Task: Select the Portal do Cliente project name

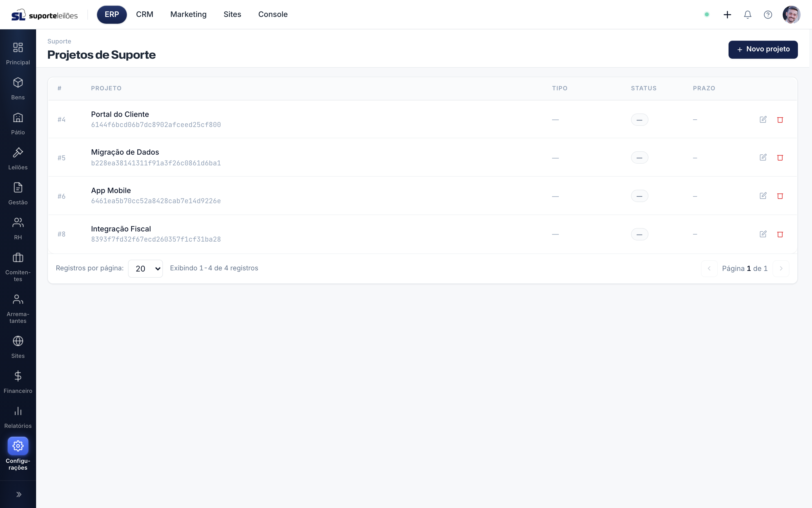Action: click(x=120, y=114)
